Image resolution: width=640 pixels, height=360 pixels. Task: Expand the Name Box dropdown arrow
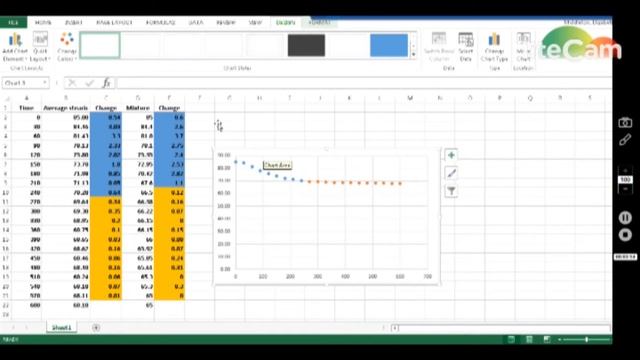click(x=44, y=83)
